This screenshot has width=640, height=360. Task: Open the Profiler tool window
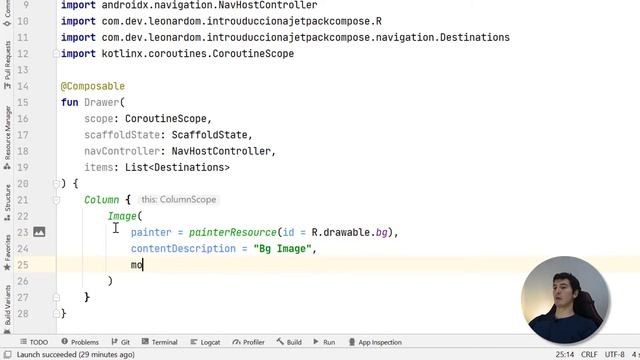tap(248, 342)
